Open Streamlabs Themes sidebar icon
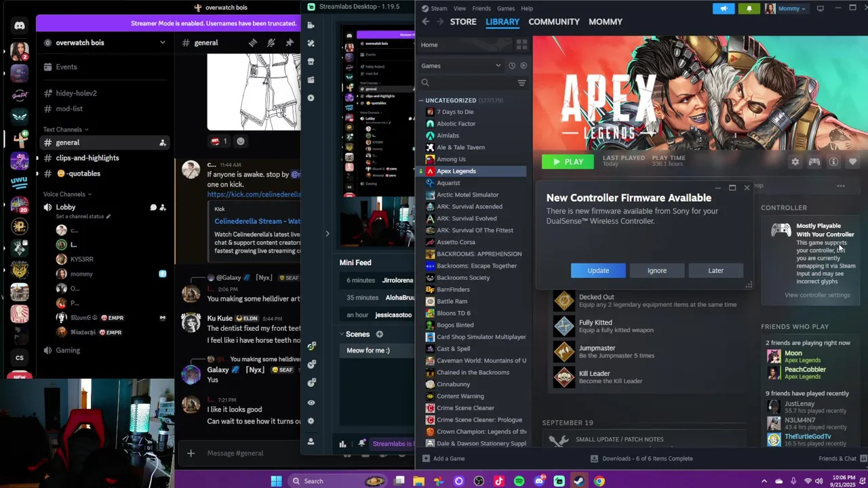This screenshot has height=488, width=868. point(311,43)
